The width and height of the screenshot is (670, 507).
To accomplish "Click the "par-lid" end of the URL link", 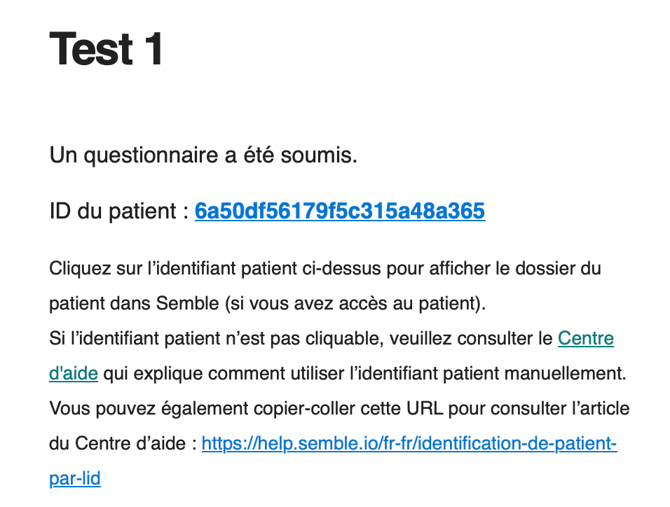I will click(75, 478).
